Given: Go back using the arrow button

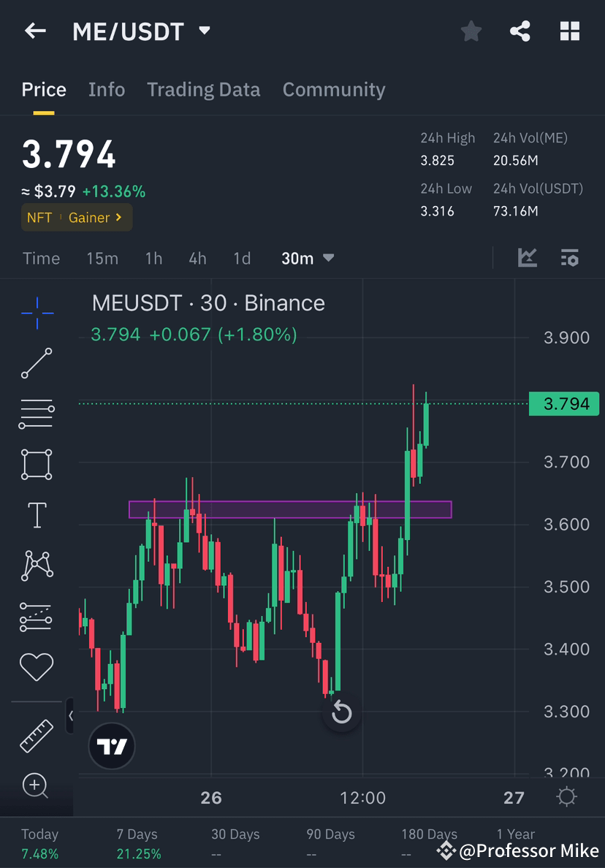Looking at the screenshot, I should [x=35, y=31].
